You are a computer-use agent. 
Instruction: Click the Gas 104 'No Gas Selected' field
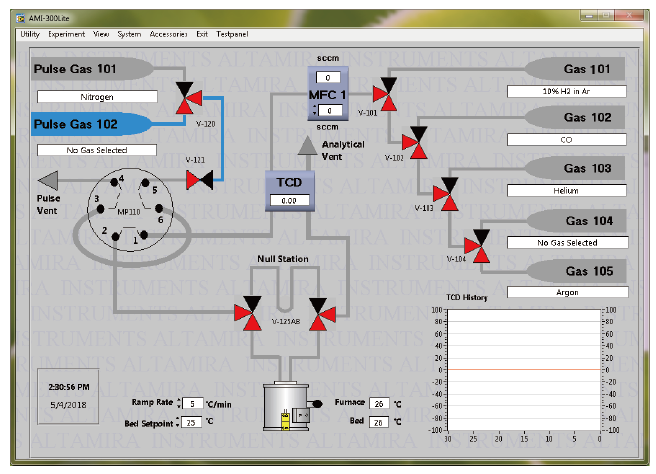click(x=567, y=243)
